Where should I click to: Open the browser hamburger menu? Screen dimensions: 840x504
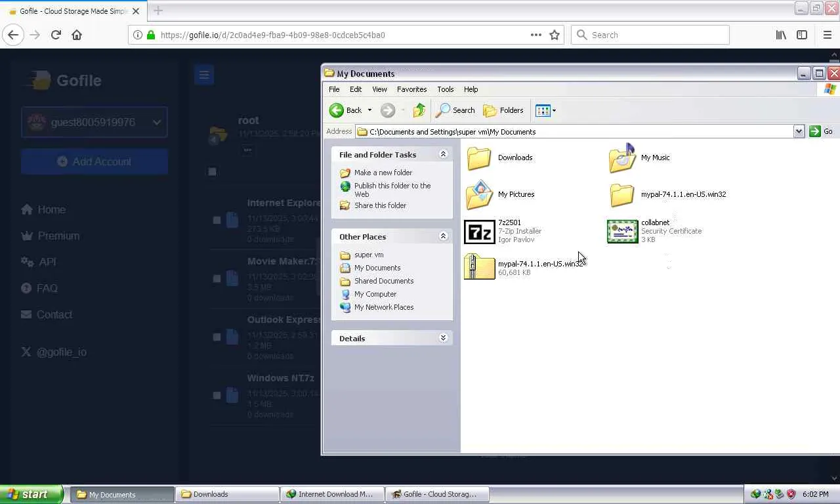tap(827, 35)
